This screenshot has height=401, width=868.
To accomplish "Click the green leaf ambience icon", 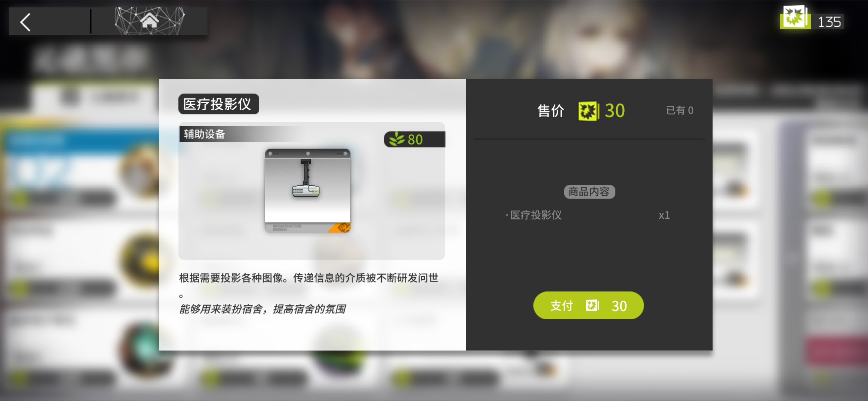I will click(x=397, y=139).
